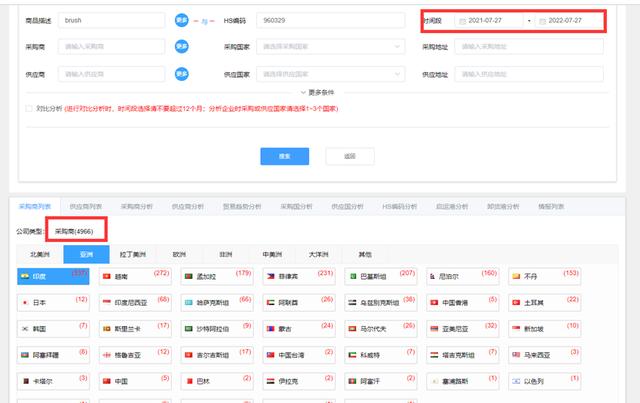
Task: Click the 更多 button beside 商品描述
Action: 181,20
